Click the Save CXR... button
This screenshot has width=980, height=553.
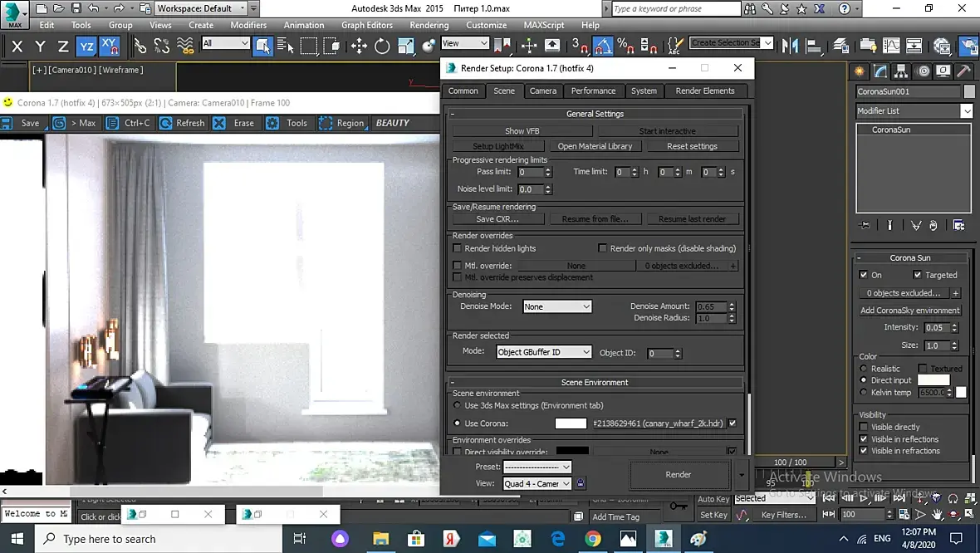(497, 218)
